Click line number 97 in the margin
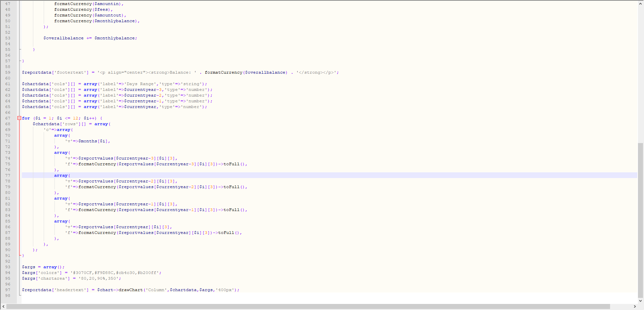644x310 pixels. point(8,290)
